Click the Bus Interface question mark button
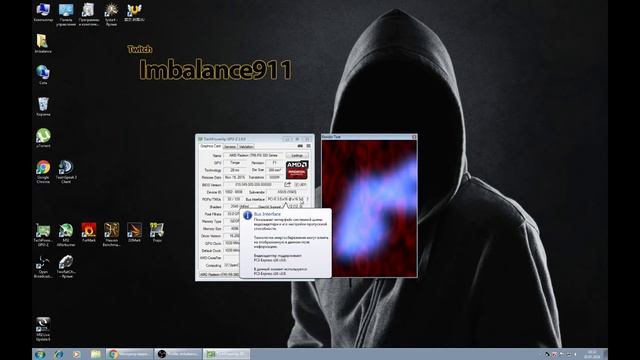The height and width of the screenshot is (360, 640). pos(307,199)
